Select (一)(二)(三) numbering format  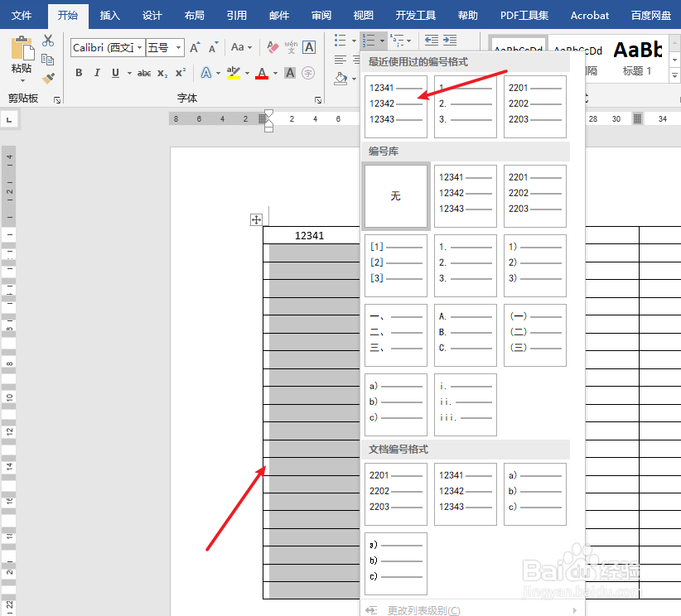pyautogui.click(x=534, y=335)
